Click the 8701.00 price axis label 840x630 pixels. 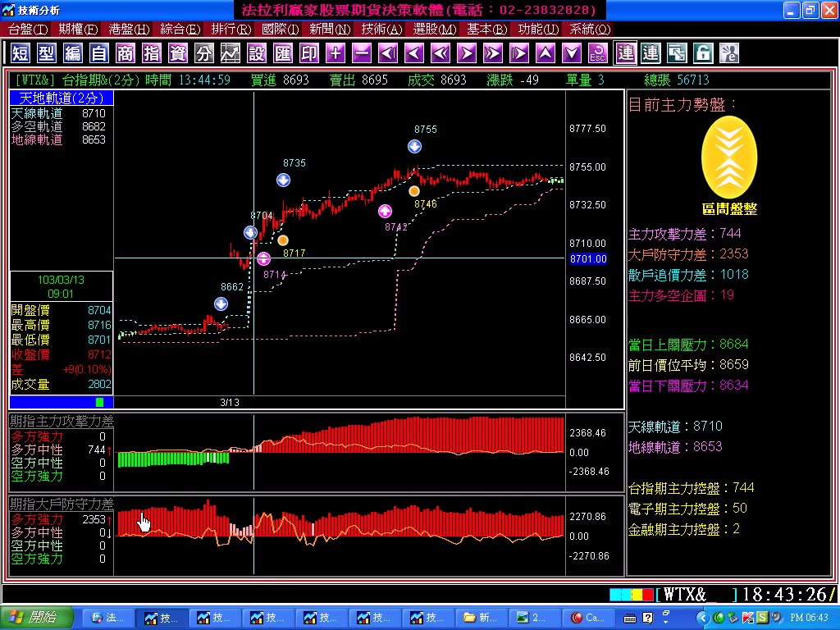pyautogui.click(x=588, y=258)
